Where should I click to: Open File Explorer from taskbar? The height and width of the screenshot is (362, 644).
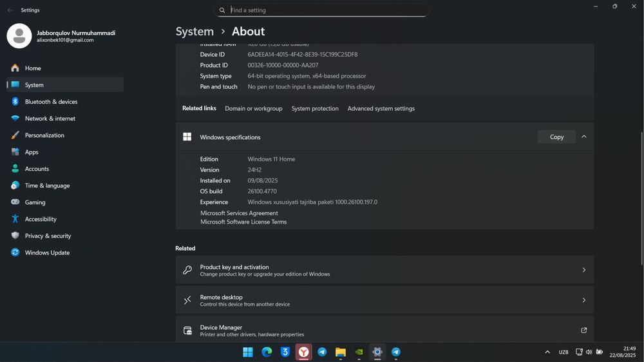341,352
